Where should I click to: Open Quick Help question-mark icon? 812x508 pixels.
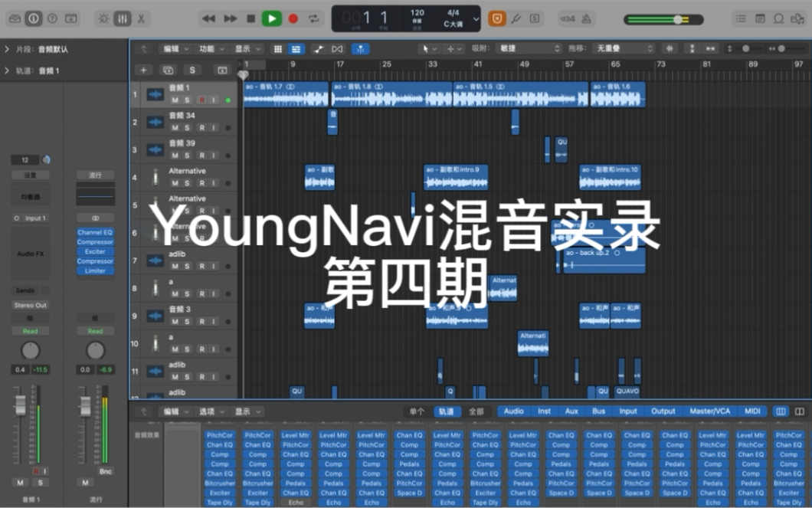[x=52, y=18]
